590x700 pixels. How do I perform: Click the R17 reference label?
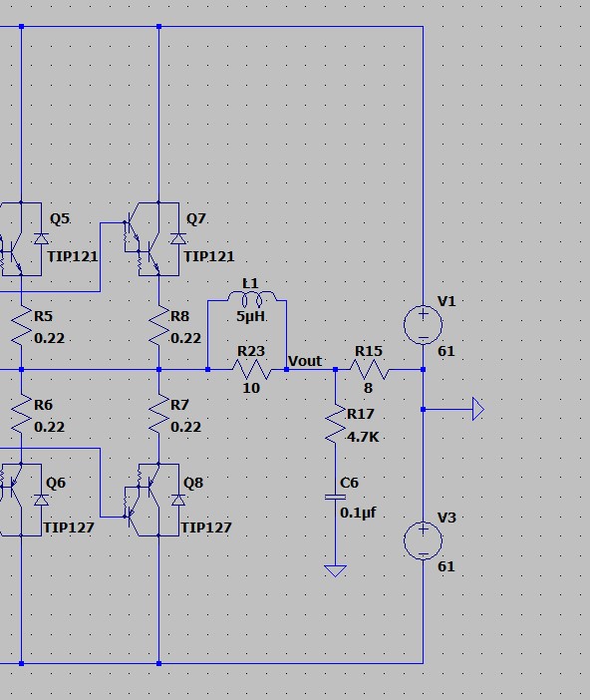pos(361,414)
